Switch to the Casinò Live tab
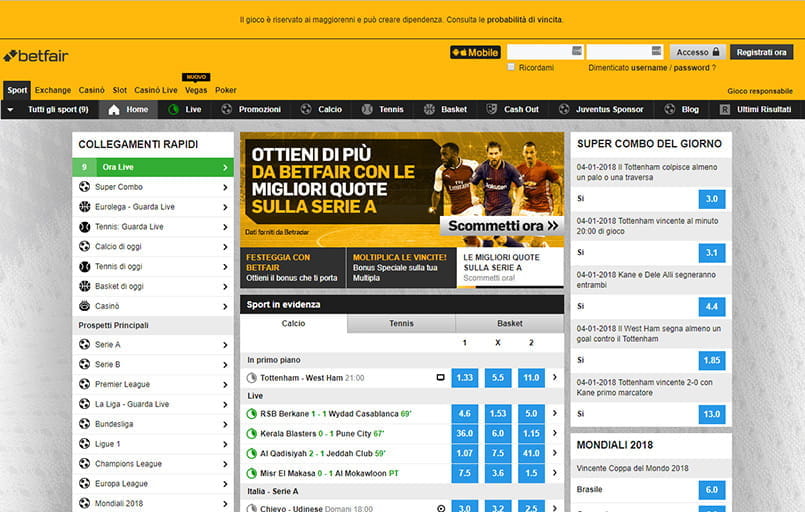Image resolution: width=805 pixels, height=512 pixels. (x=156, y=90)
